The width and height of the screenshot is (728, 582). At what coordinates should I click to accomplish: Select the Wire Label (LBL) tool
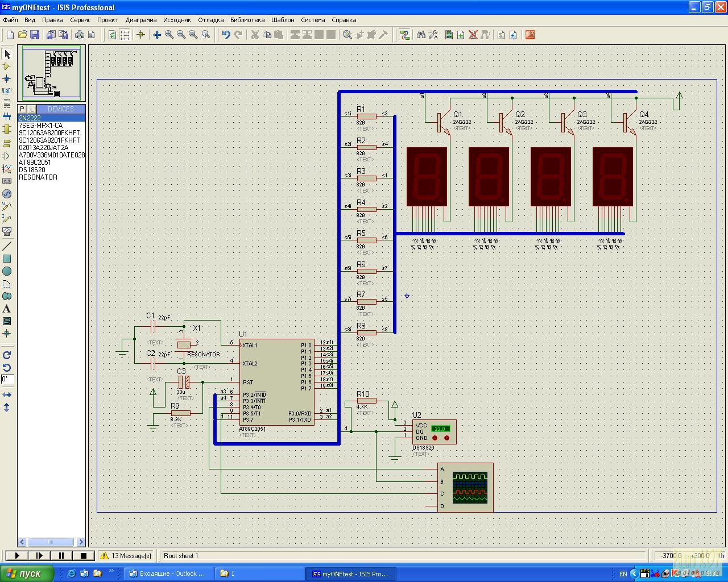click(x=7, y=92)
